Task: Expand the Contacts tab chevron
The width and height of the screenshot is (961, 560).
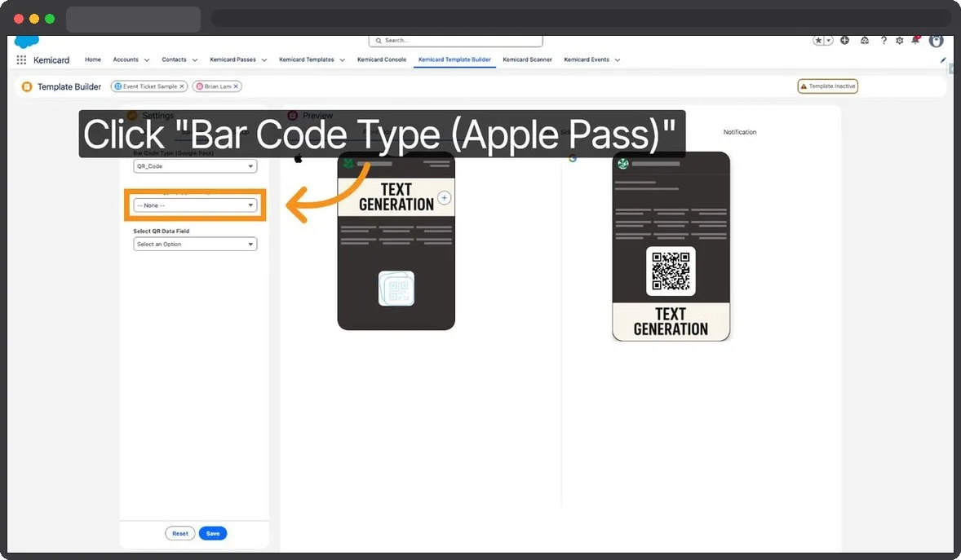Action: (195, 60)
